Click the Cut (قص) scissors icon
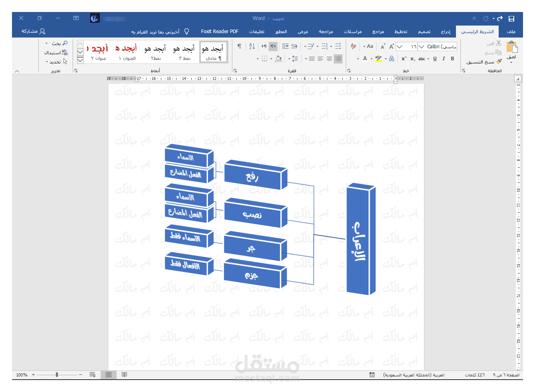The height and width of the screenshot is (392, 535). point(499,43)
